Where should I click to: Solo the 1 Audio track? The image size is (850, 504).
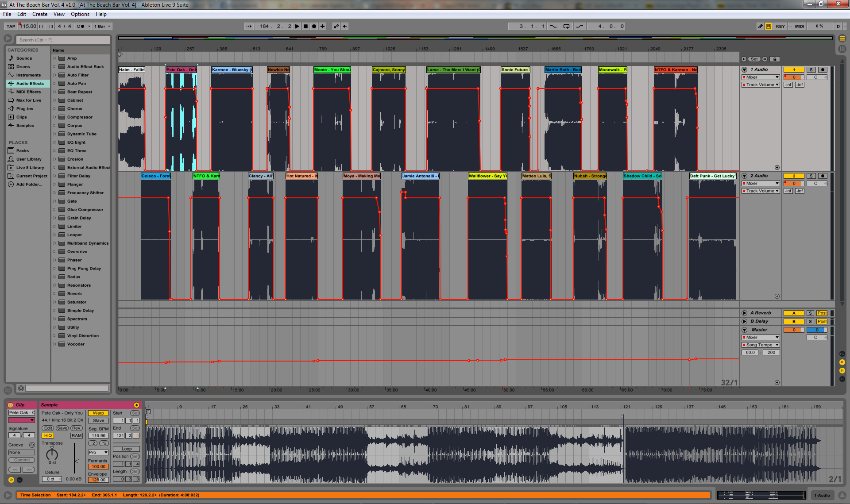coord(811,70)
